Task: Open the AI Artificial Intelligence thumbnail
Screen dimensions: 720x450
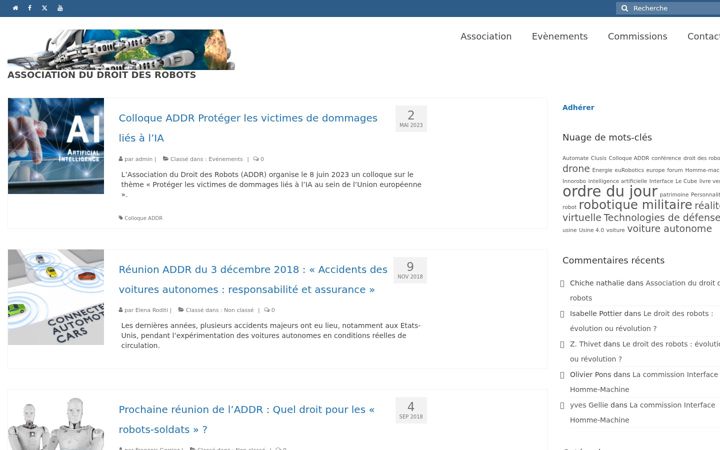Action: tap(56, 146)
